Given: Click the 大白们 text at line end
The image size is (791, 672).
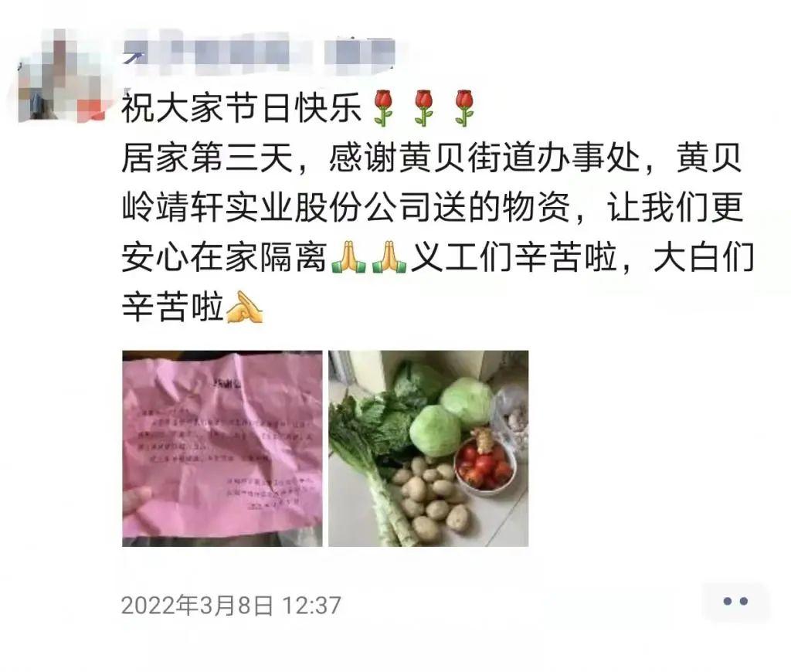Looking at the screenshot, I should [x=704, y=258].
